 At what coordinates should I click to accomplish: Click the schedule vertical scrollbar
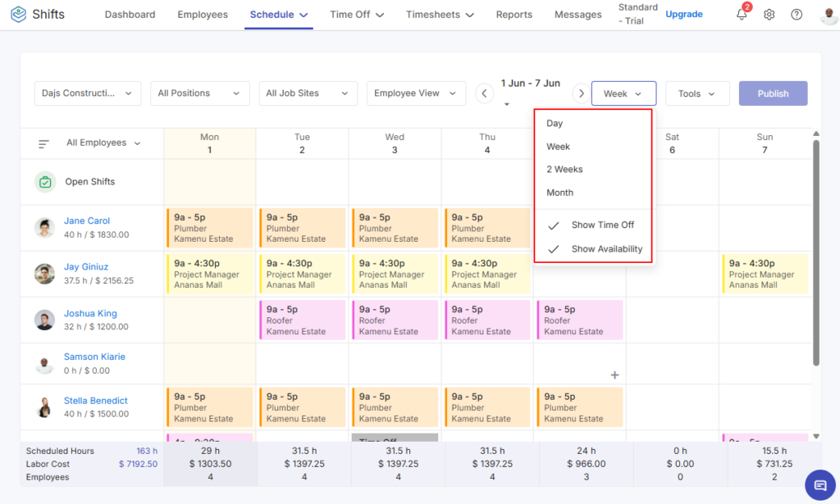tap(816, 253)
